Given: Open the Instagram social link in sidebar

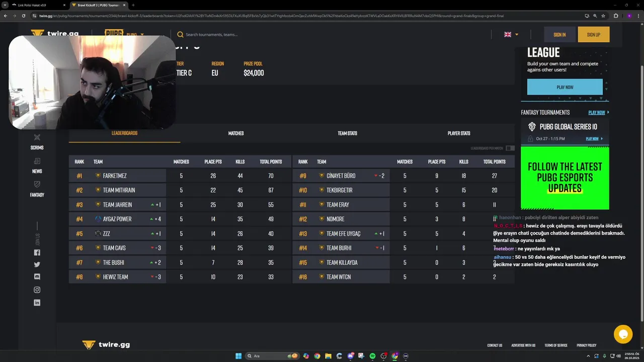Looking at the screenshot, I should pos(37,290).
